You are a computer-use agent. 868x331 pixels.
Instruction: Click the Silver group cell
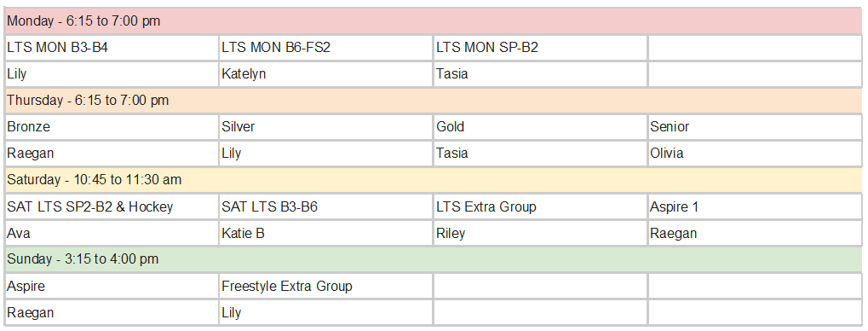tap(325, 127)
